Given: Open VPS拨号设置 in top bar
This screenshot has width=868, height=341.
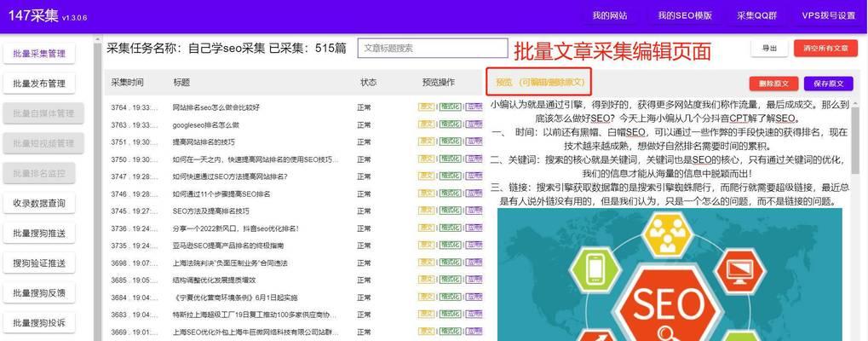Looking at the screenshot, I should coord(829,15).
